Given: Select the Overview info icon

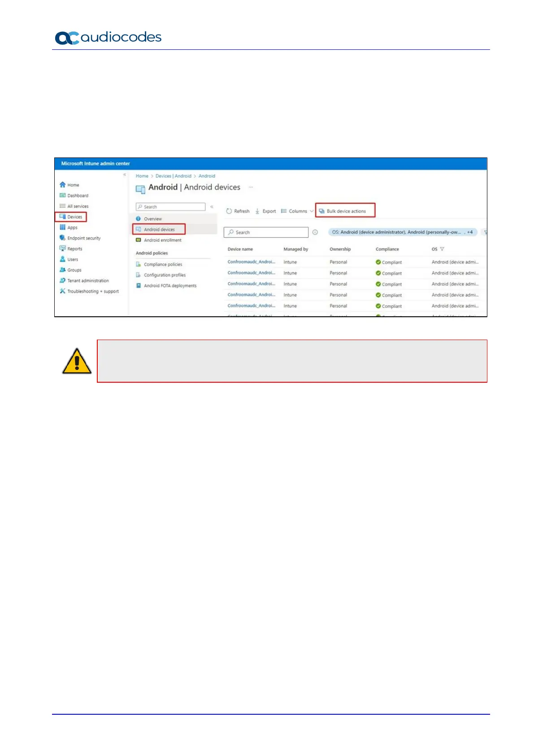Looking at the screenshot, I should click(139, 219).
